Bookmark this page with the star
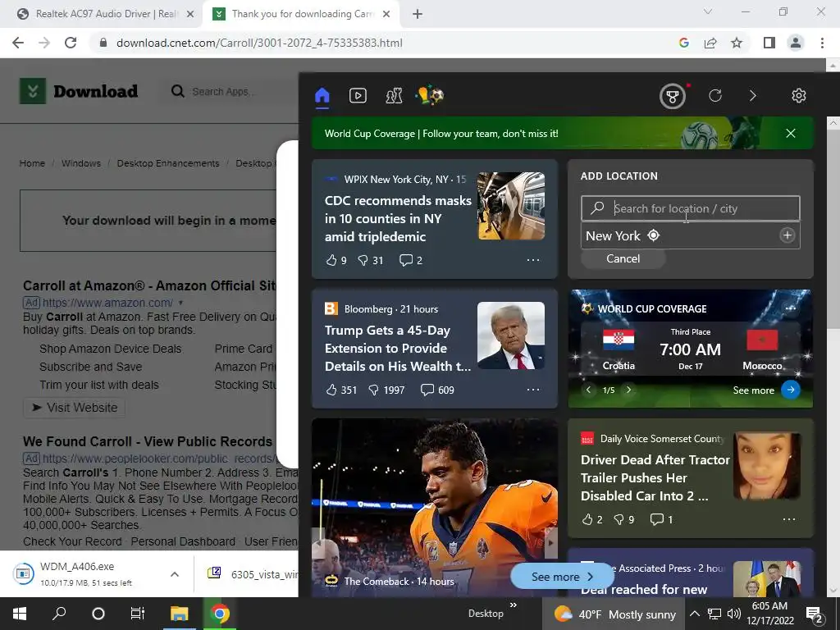 [737, 43]
